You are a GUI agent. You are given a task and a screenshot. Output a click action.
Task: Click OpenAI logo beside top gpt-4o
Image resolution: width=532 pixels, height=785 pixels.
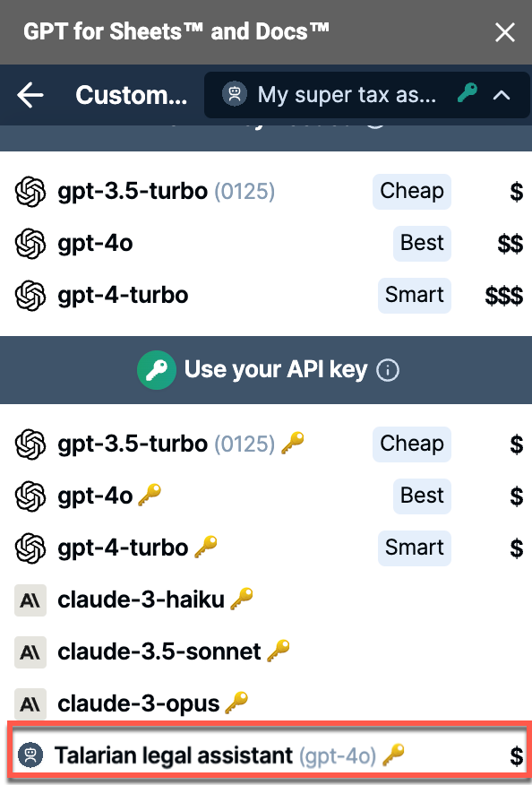tap(30, 244)
